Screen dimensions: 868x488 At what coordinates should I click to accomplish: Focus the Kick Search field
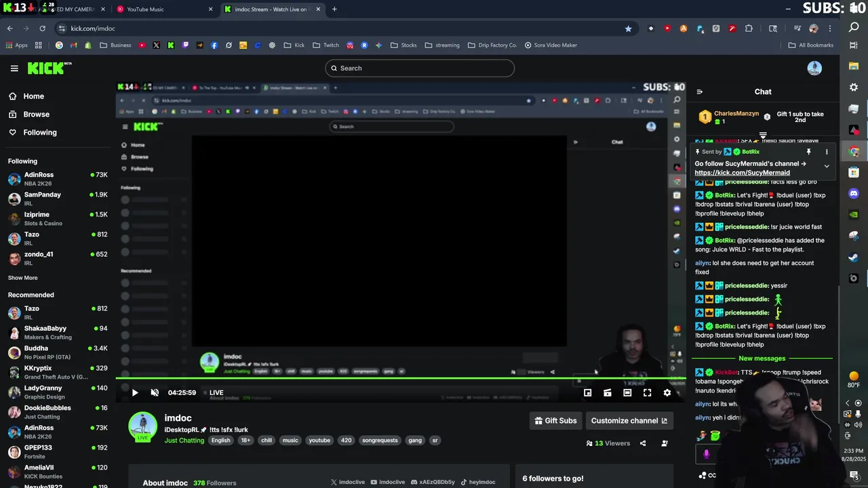pyautogui.click(x=420, y=68)
